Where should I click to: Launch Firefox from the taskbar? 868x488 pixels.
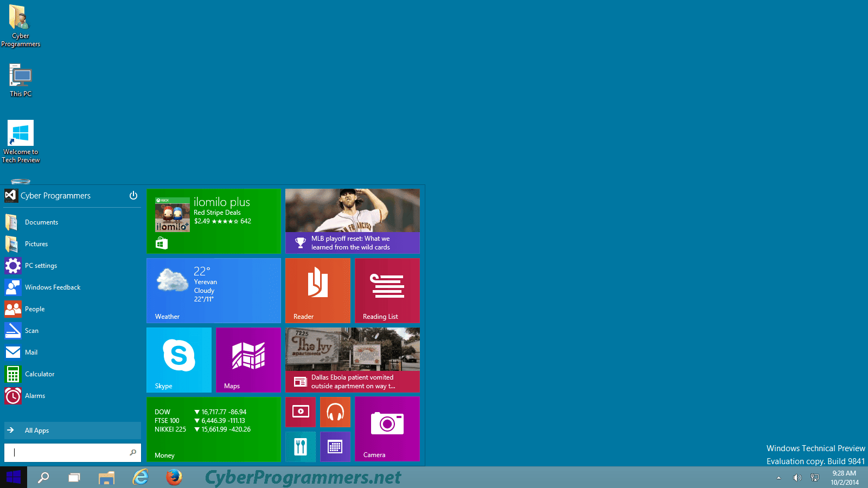[x=174, y=477]
